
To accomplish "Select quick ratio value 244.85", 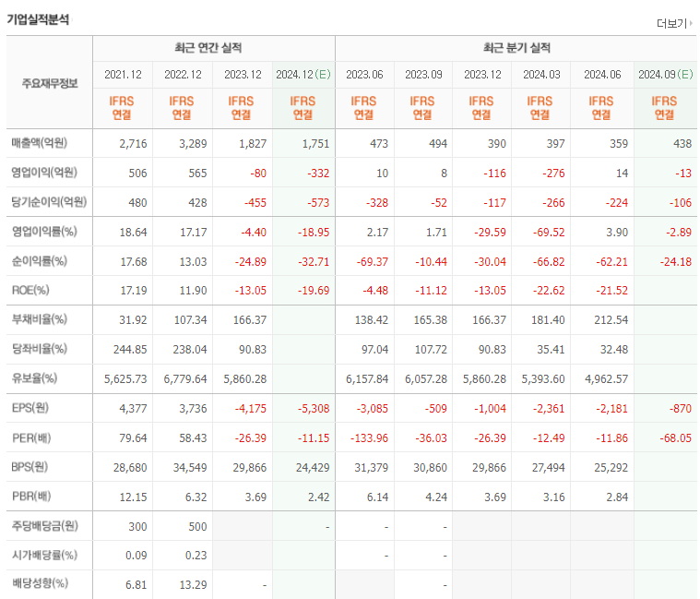I will (130, 350).
